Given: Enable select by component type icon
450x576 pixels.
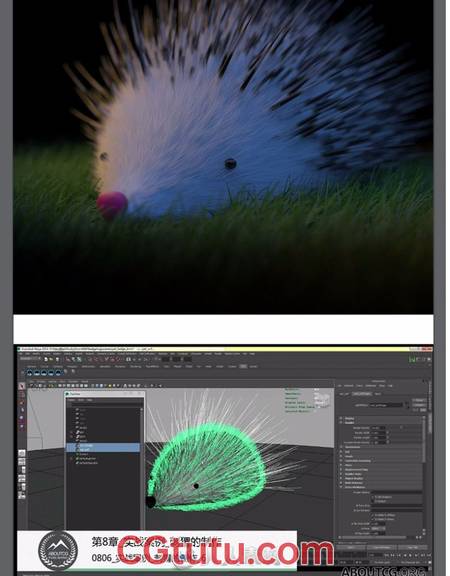Looking at the screenshot, I should (x=79, y=359).
